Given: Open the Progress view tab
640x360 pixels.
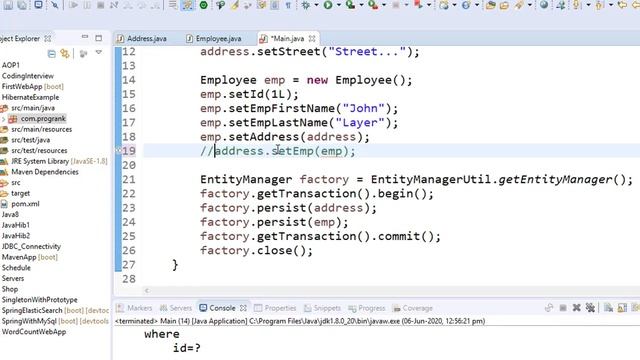Looking at the screenshot, I should pos(367,308).
